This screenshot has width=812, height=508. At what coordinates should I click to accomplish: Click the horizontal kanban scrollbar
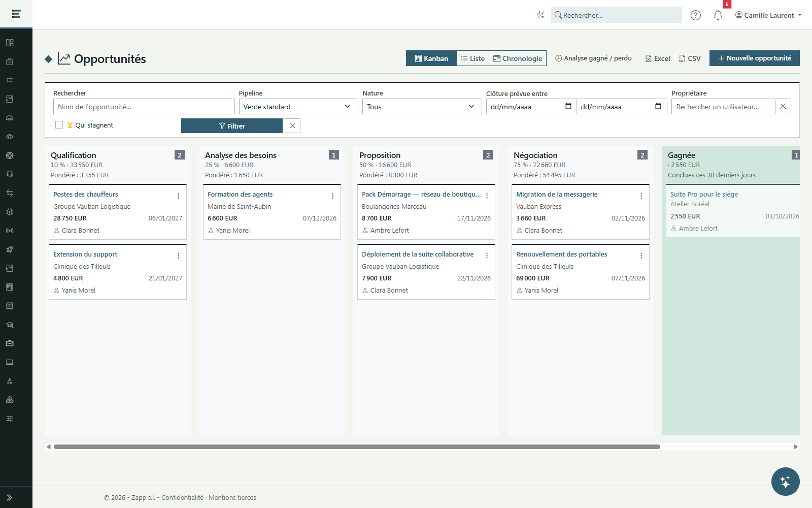[x=357, y=447]
